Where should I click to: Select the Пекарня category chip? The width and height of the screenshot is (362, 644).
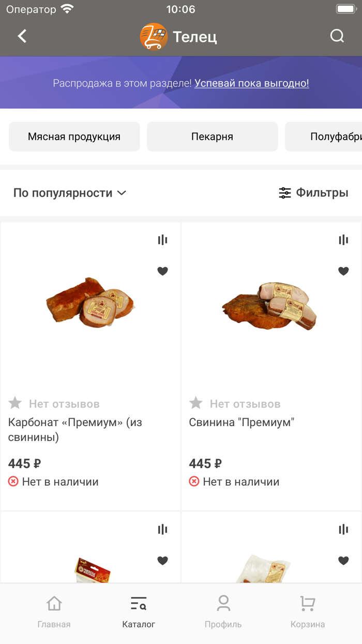tap(212, 137)
